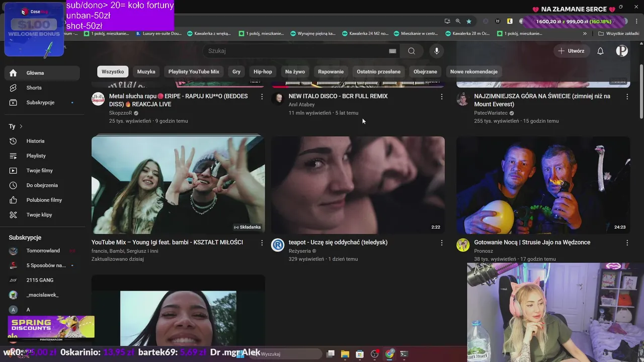Screen dimensions: 644x362
Task: Open the Reżyseria channel avatar
Action: point(278,245)
